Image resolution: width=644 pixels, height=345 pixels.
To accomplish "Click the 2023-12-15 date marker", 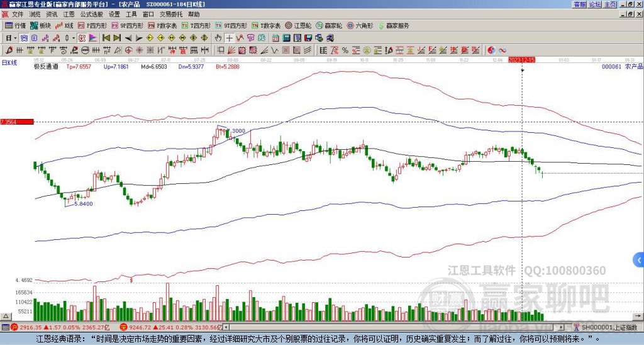I will pos(521,60).
